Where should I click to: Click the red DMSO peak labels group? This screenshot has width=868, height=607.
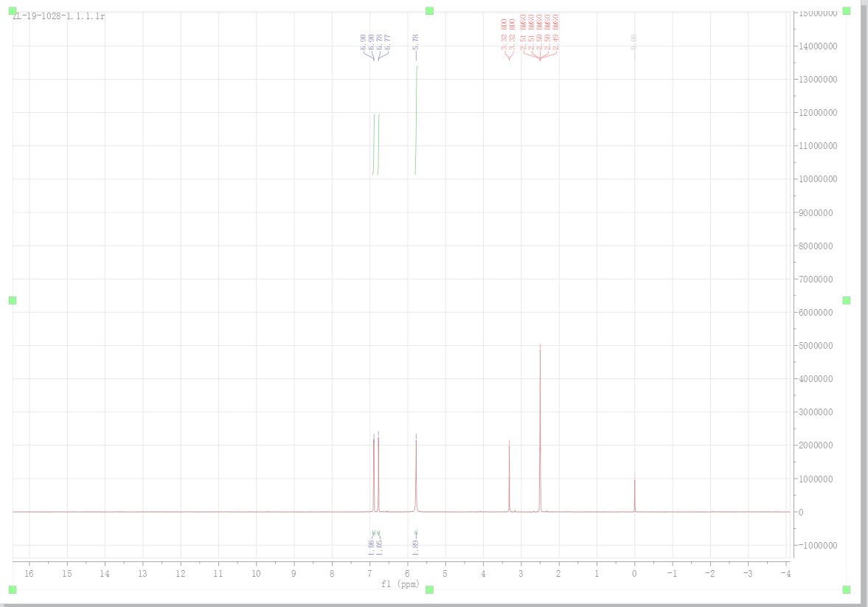click(539, 33)
